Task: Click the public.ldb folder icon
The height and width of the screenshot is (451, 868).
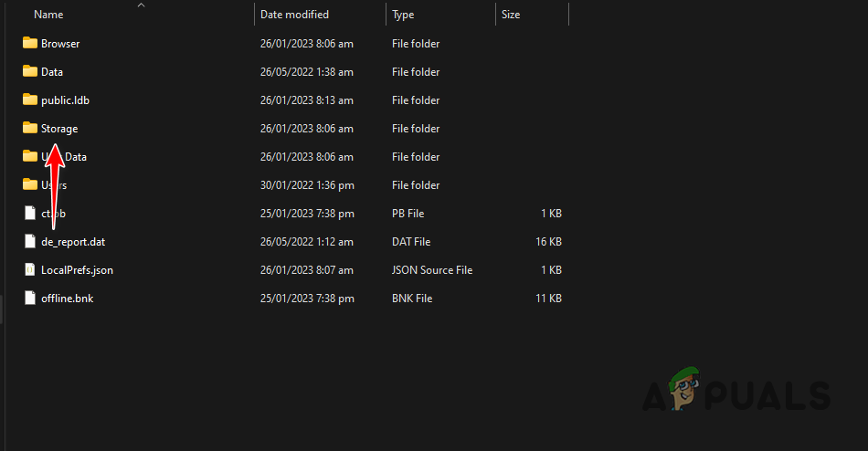Action: pos(30,100)
